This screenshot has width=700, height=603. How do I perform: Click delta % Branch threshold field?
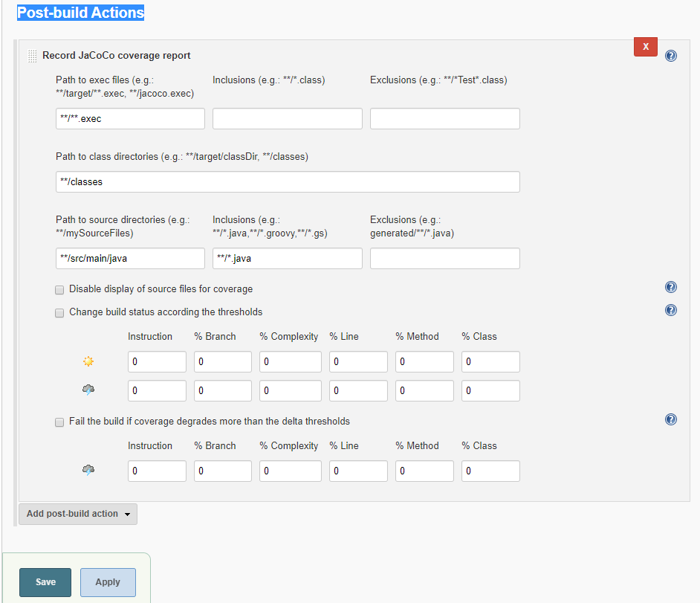(223, 471)
